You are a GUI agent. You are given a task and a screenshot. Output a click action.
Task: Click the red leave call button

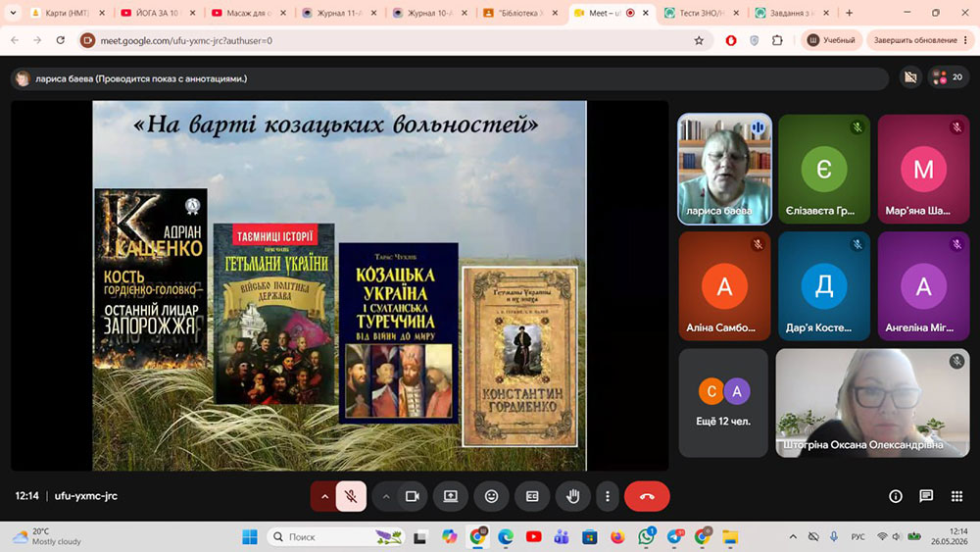(647, 496)
